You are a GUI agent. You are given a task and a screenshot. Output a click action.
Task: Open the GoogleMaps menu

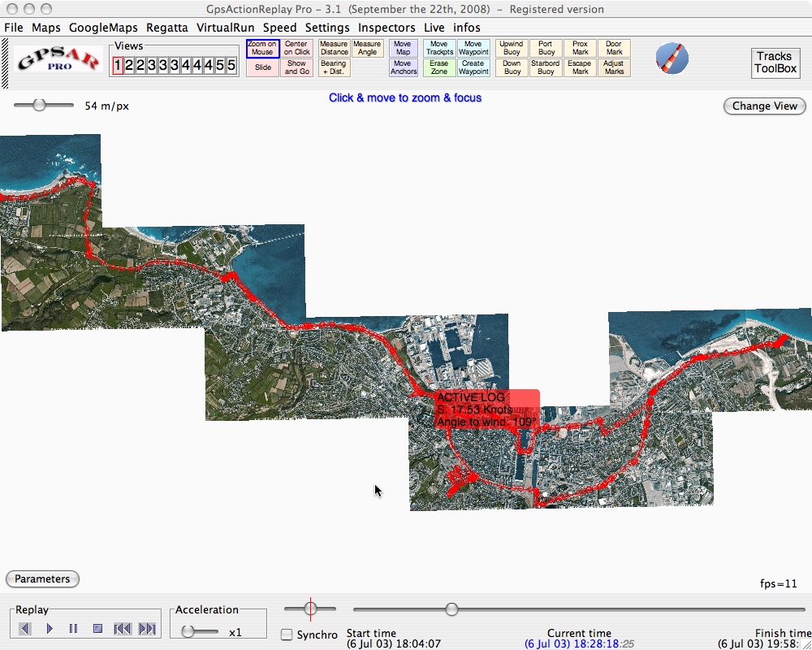[x=103, y=28]
